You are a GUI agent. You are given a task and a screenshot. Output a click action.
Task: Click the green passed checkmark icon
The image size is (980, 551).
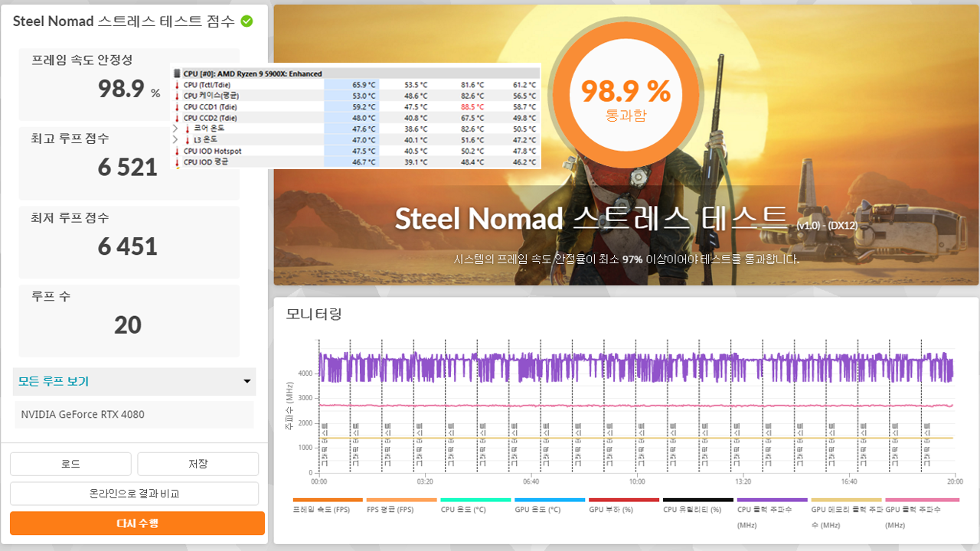(247, 21)
